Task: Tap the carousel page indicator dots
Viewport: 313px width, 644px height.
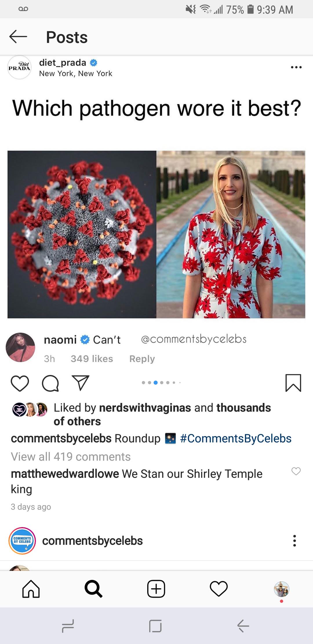Action: coord(161,383)
